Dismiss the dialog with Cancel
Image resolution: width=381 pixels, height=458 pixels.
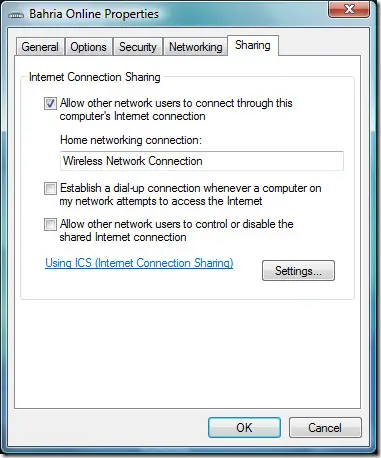tap(325, 428)
